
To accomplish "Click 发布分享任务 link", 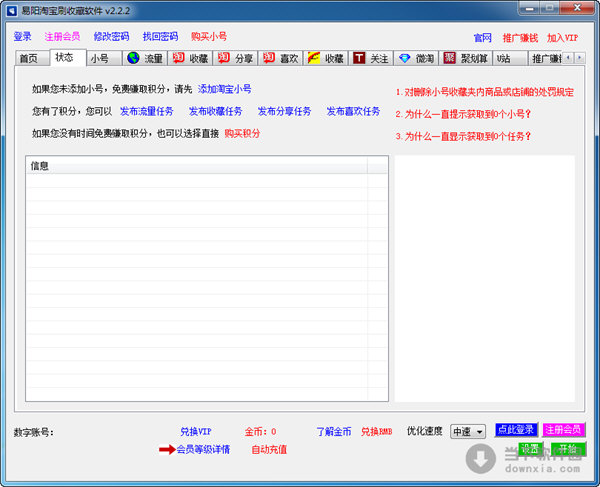I will tap(284, 111).
